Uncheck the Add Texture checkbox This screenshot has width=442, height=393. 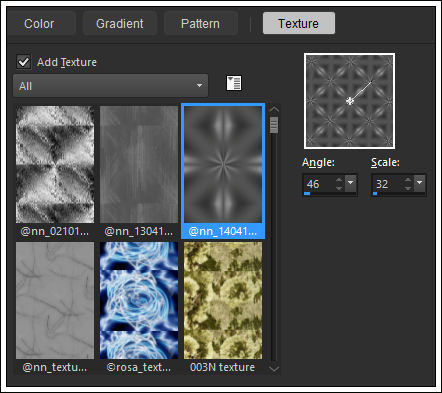click(x=24, y=62)
